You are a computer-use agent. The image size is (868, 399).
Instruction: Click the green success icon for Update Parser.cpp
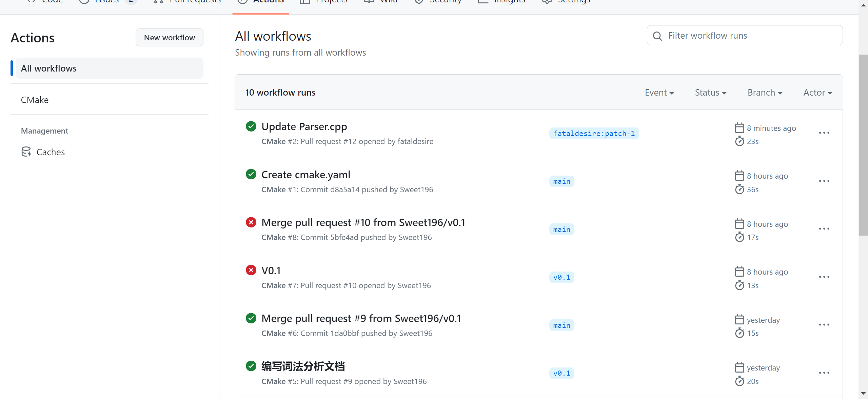pos(251,126)
